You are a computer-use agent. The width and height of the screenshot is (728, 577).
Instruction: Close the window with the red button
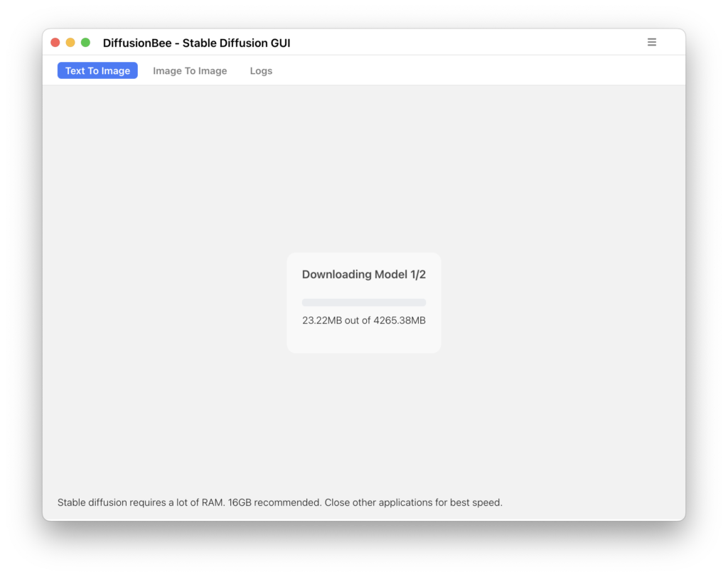[x=55, y=43]
